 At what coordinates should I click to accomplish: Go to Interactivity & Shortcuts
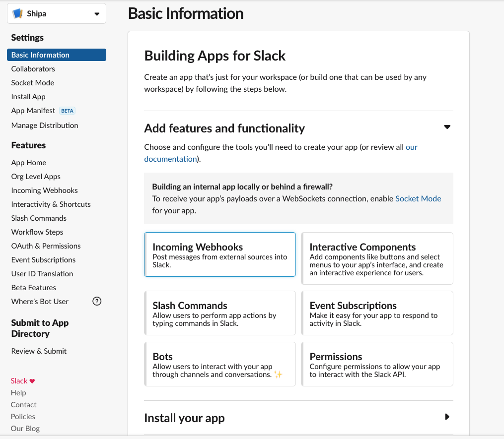tap(51, 204)
